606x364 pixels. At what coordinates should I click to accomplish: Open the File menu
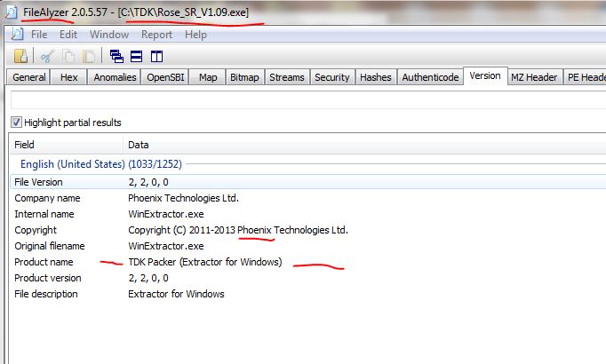39,35
